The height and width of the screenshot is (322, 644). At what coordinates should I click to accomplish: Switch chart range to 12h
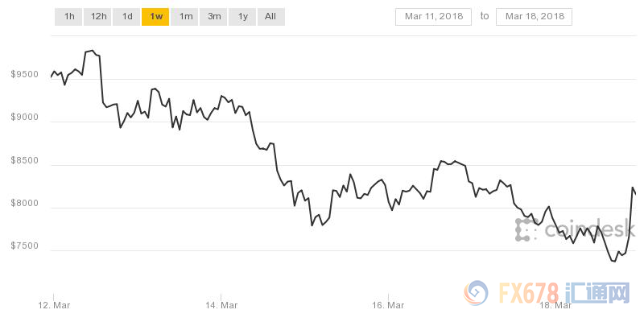(98, 16)
